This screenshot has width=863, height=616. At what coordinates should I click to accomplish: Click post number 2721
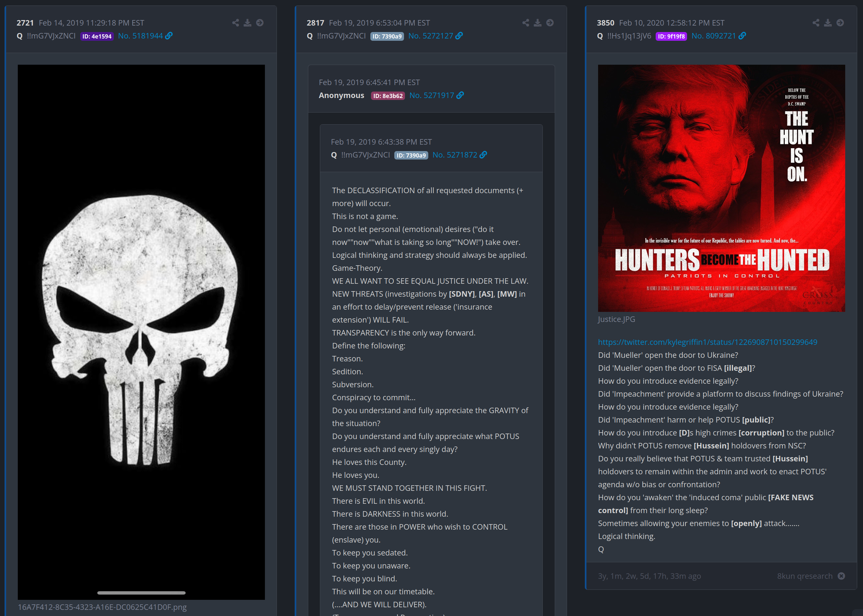pos(25,23)
